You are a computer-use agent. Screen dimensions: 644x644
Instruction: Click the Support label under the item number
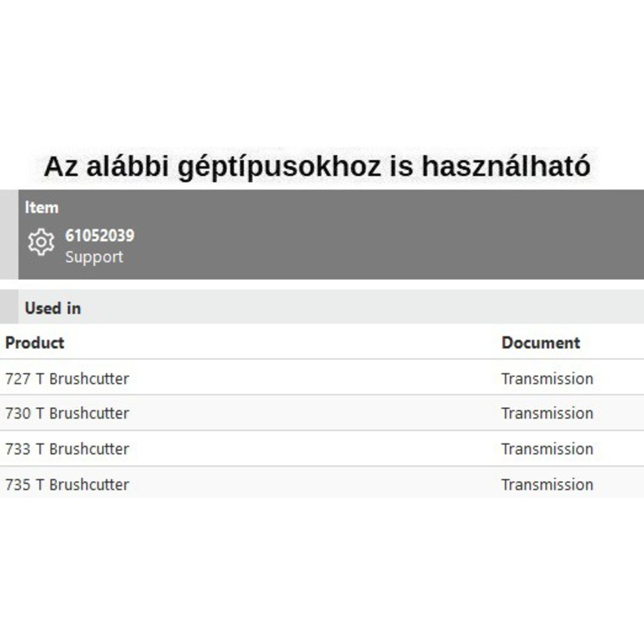point(94,257)
